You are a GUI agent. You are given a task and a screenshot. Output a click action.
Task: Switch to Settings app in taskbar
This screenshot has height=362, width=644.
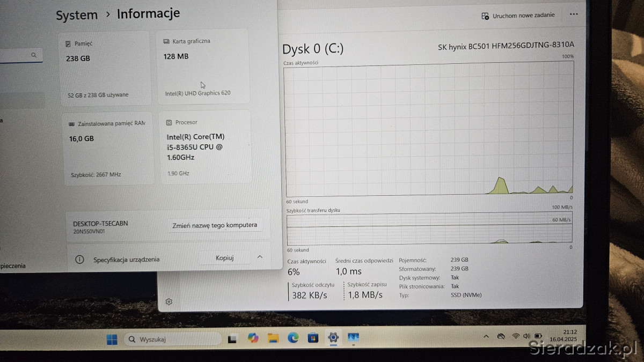(333, 338)
